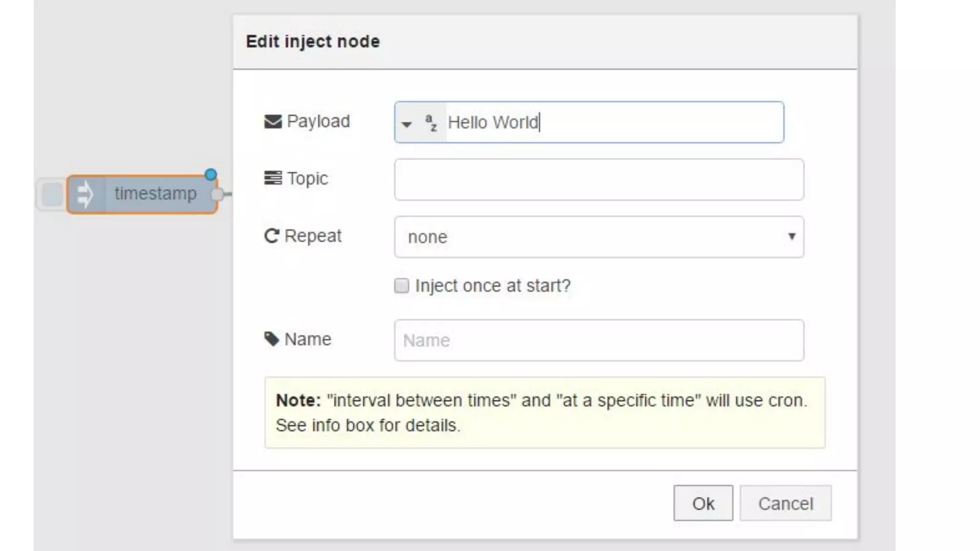Enable Inject once at start checkbox
This screenshot has height=551, width=980.
[x=401, y=286]
